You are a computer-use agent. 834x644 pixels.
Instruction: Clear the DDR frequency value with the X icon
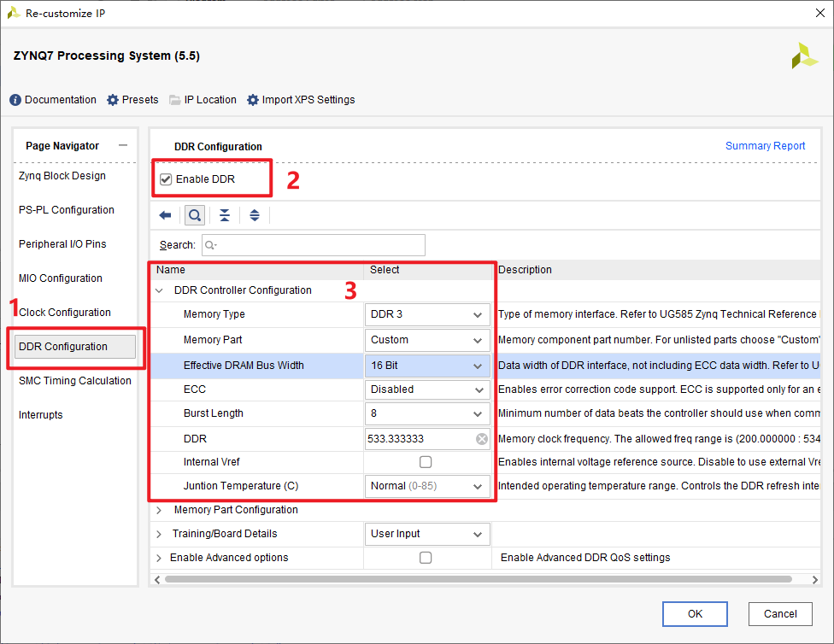coord(482,439)
